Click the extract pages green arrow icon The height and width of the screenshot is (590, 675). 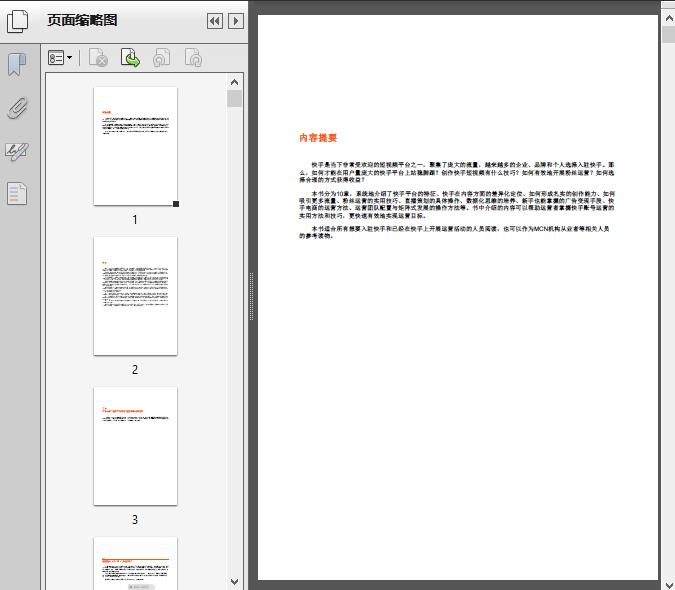(x=130, y=58)
